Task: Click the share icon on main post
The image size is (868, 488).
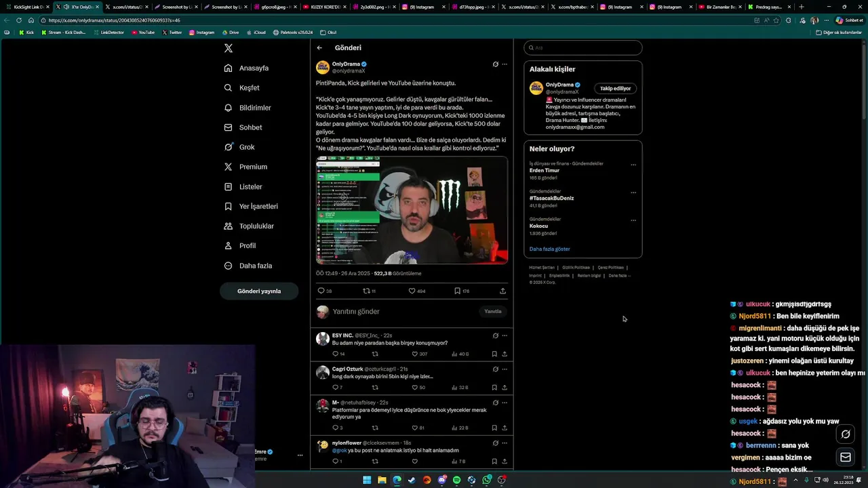Action: pyautogui.click(x=502, y=291)
